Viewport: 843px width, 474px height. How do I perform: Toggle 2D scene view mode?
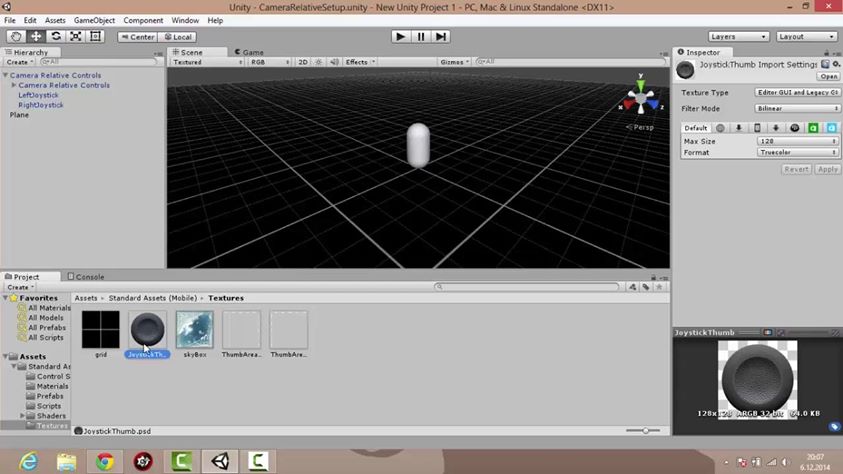(303, 62)
